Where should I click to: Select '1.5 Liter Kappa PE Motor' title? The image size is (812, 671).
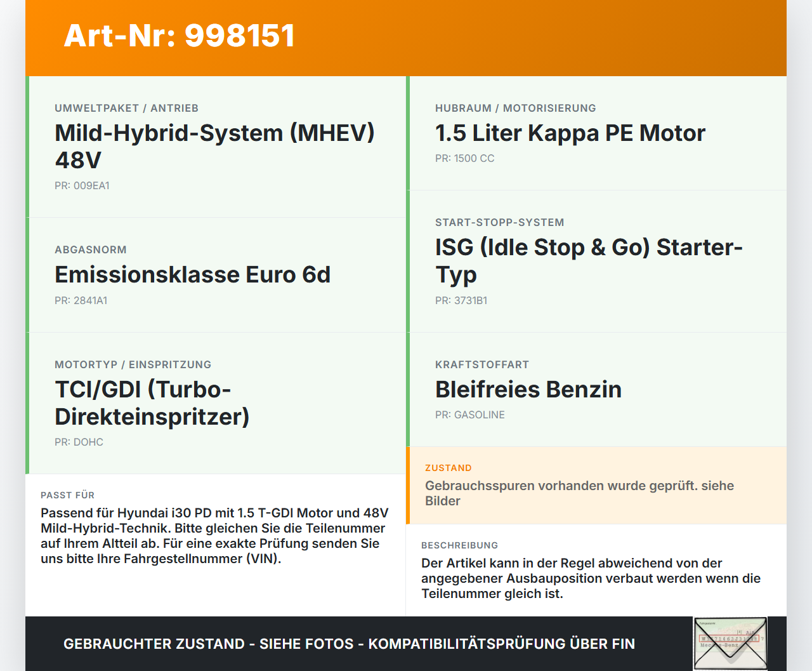click(570, 133)
